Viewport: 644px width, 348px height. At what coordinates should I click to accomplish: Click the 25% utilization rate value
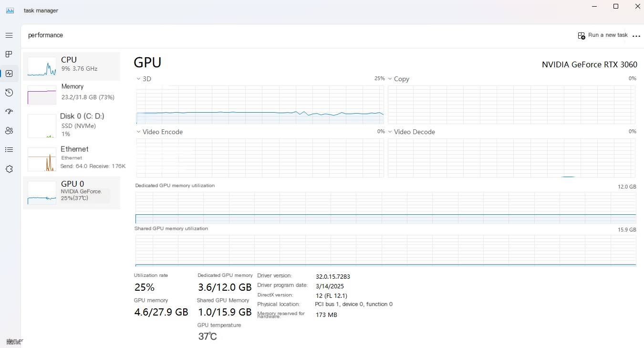pyautogui.click(x=144, y=287)
